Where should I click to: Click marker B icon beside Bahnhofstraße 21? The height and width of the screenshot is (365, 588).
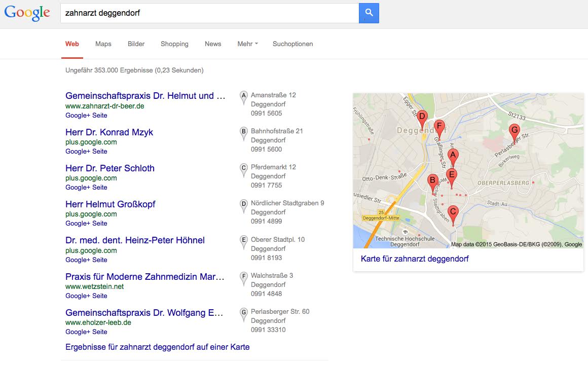click(x=244, y=133)
